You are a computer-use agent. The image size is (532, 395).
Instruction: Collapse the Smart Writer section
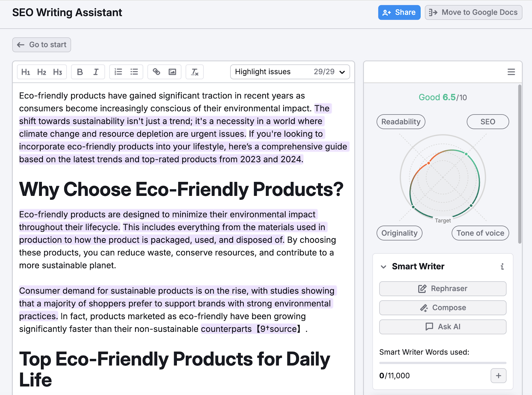point(383,267)
